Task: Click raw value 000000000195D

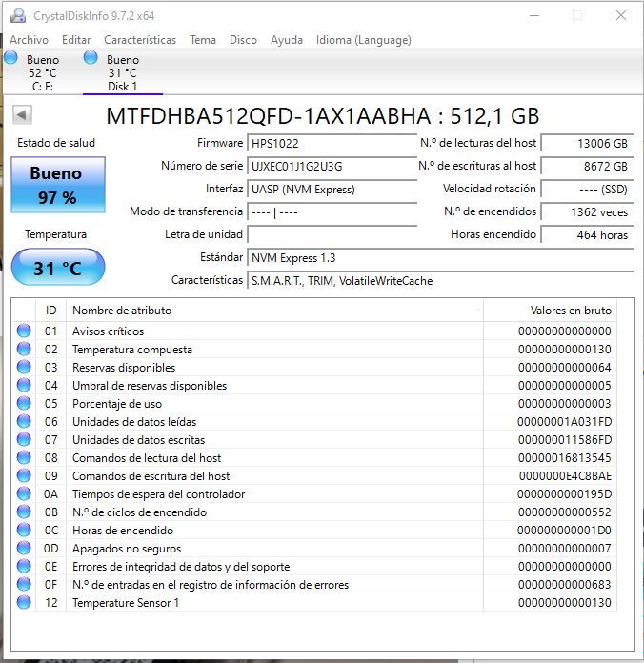Action: pyautogui.click(x=565, y=493)
